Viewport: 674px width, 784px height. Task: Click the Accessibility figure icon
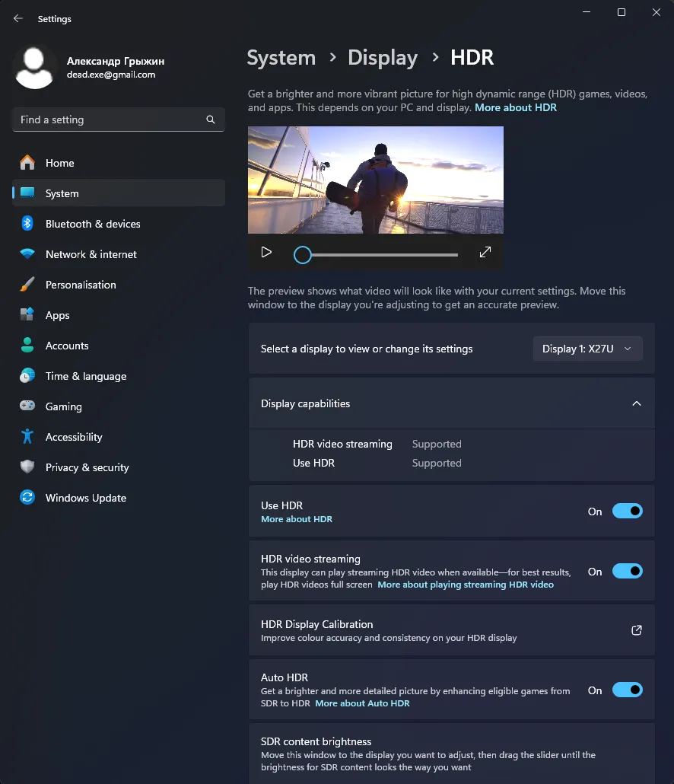(x=27, y=437)
